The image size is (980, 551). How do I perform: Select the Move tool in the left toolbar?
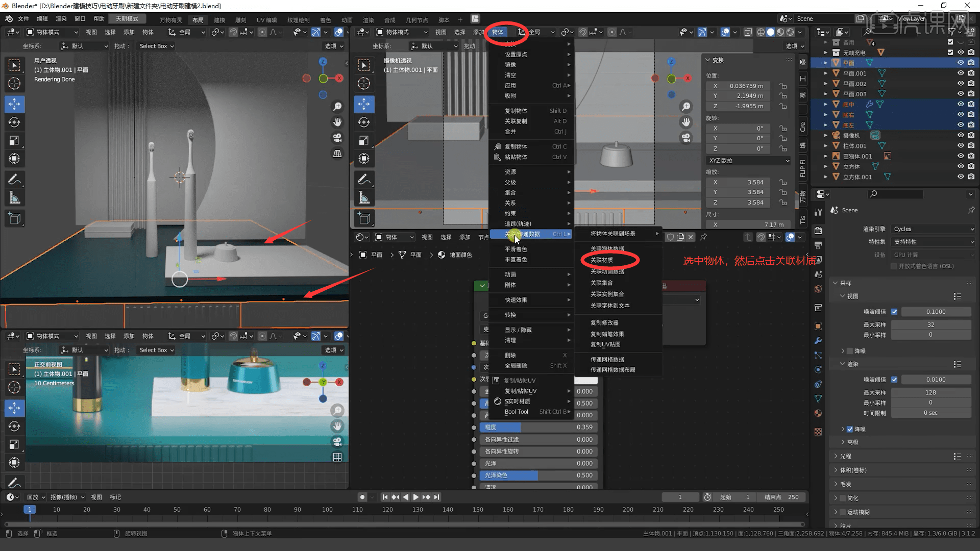pos(14,104)
